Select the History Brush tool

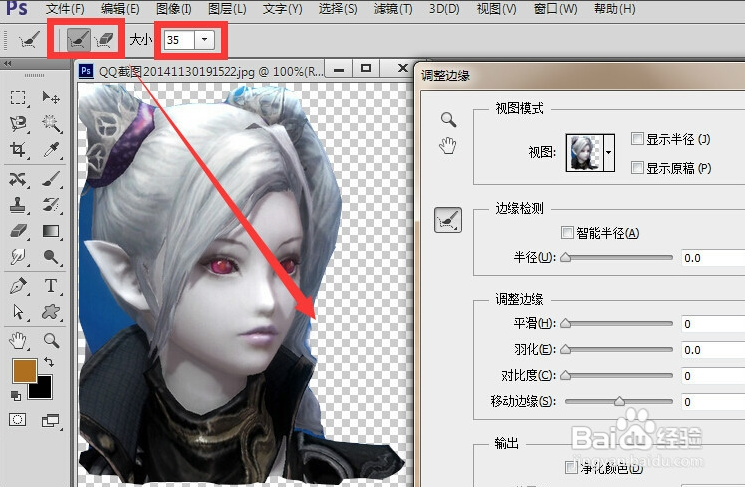click(x=51, y=205)
